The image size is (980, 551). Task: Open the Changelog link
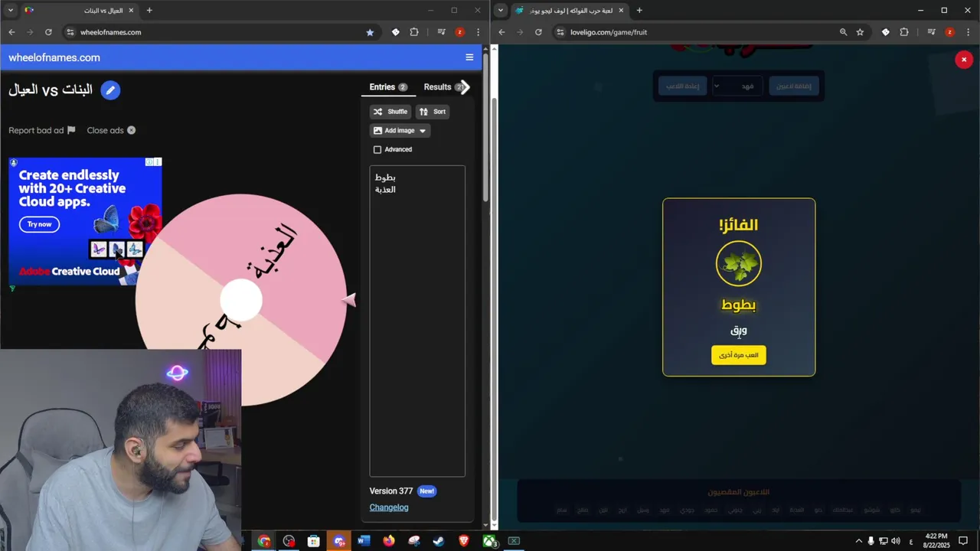click(389, 507)
